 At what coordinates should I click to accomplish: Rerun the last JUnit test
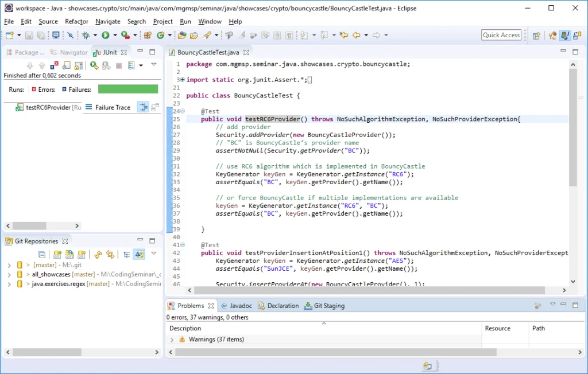pyautogui.click(x=94, y=65)
